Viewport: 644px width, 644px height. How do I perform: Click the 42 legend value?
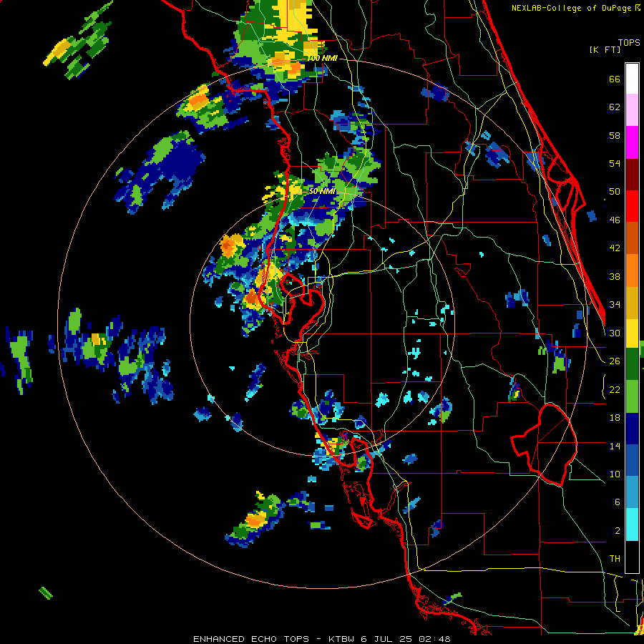615,248
